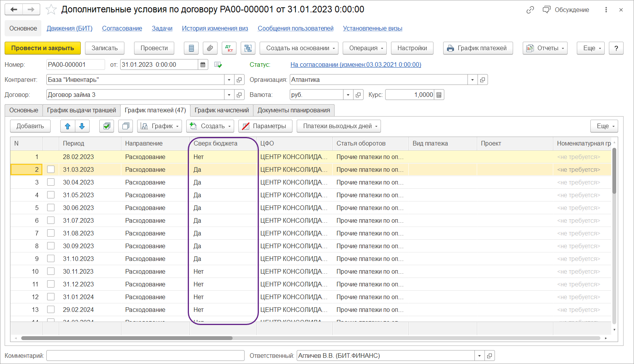This screenshot has height=364, width=634.
Task: Open calculator for Курс field
Action: point(439,95)
